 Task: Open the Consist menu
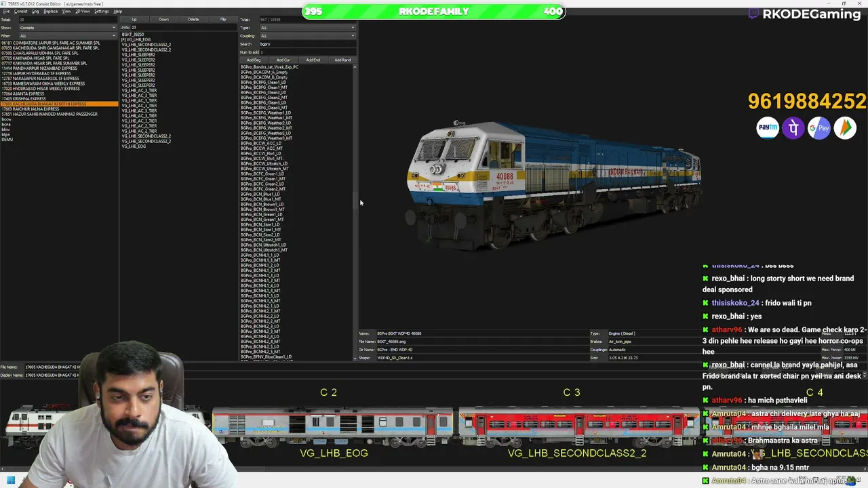point(21,12)
